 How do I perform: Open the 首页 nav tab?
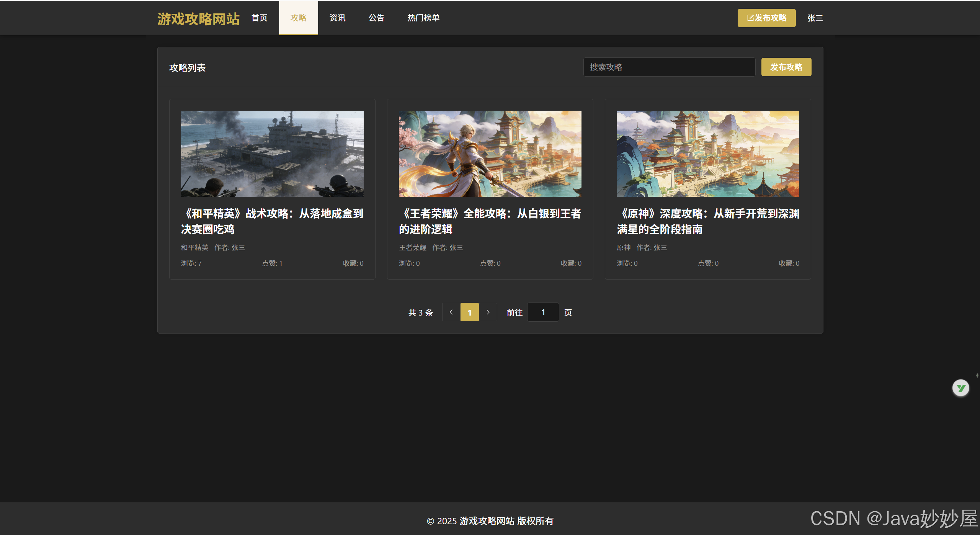(259, 18)
